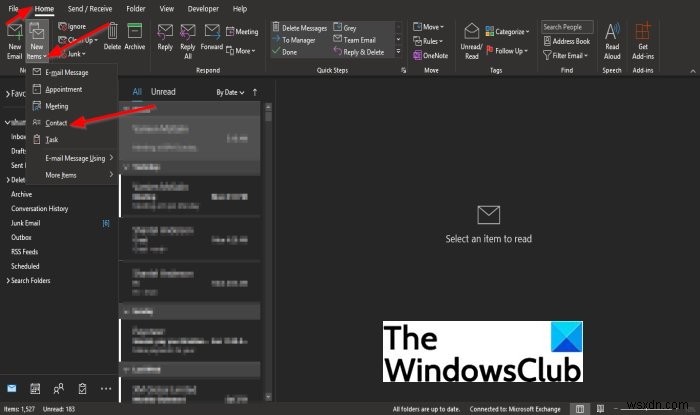The height and width of the screenshot is (415, 700).
Task: Switch to Normal view in status bar
Action: (579, 409)
